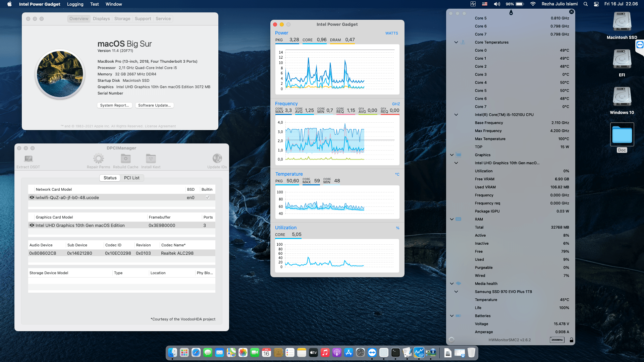The width and height of the screenshot is (644, 362).
Task: Open Spotlight search in menu bar
Action: pos(586,4)
